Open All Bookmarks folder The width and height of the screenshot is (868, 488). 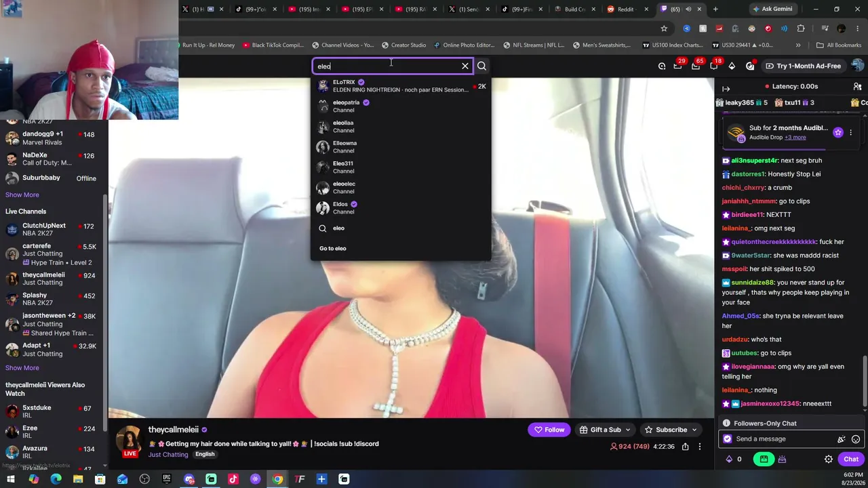[839, 45]
